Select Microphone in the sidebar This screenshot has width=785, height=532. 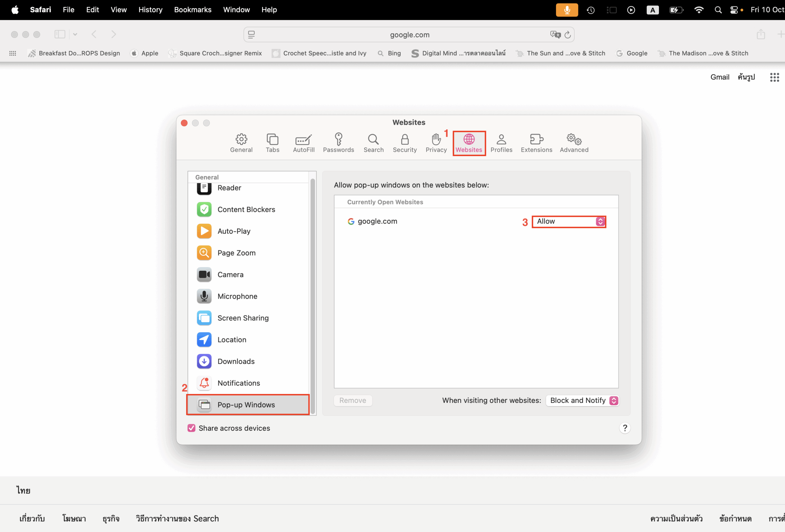point(237,296)
